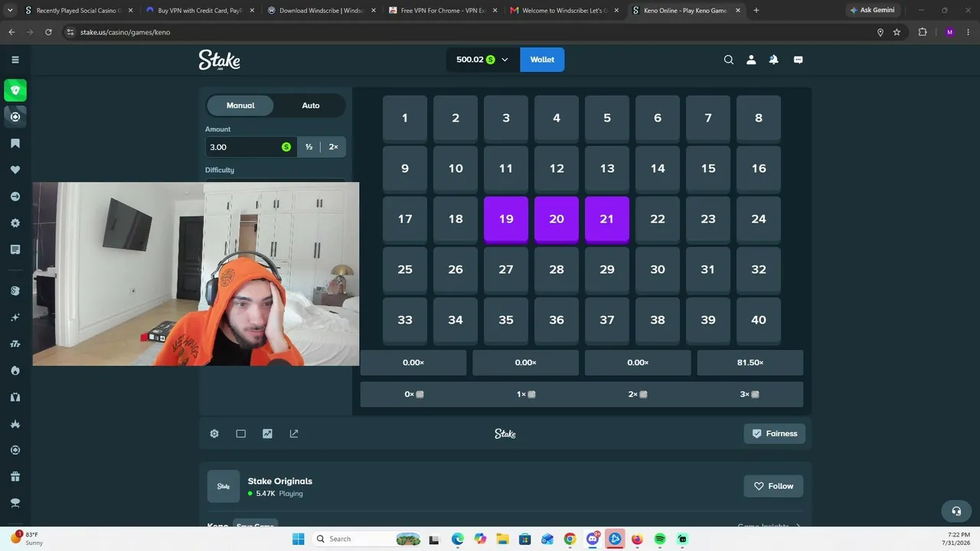Click the Stake logo in the header
This screenshot has height=551, width=980.
[220, 60]
